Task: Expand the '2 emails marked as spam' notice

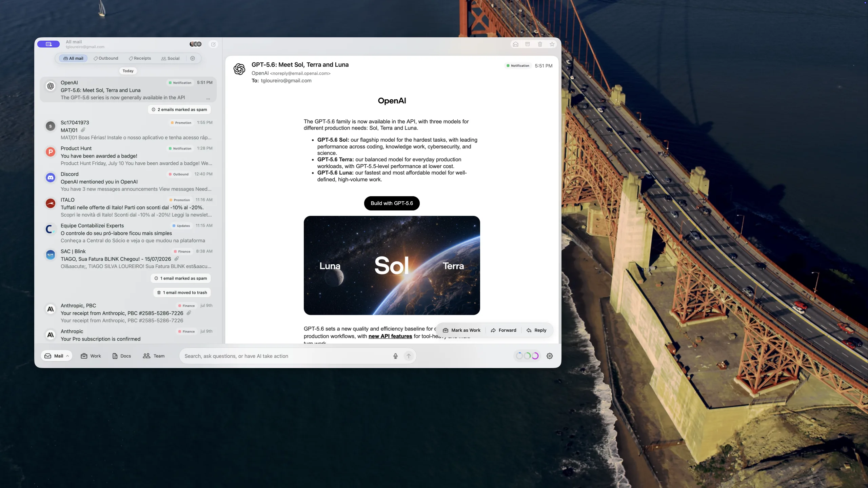Action: click(x=179, y=109)
